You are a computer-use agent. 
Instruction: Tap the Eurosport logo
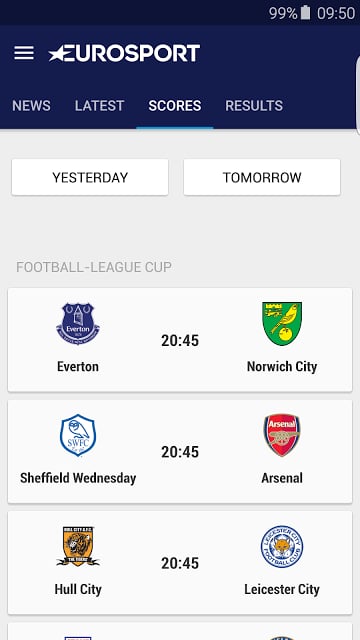(124, 53)
